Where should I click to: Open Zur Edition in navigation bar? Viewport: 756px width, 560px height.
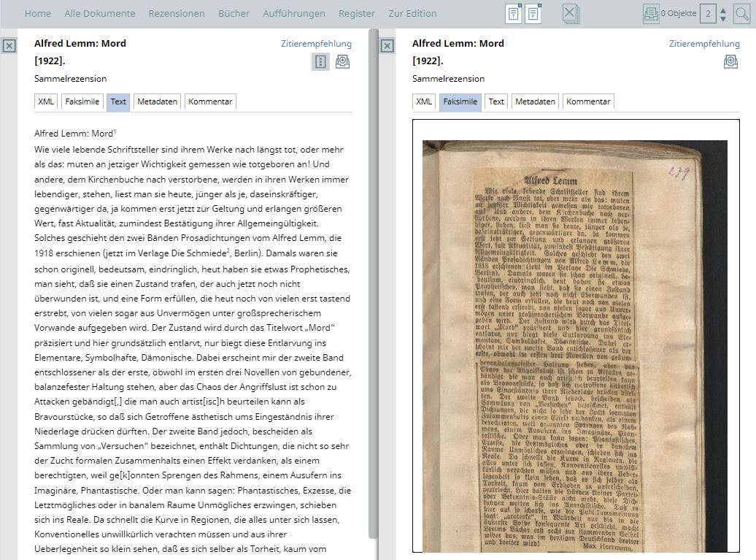413,13
